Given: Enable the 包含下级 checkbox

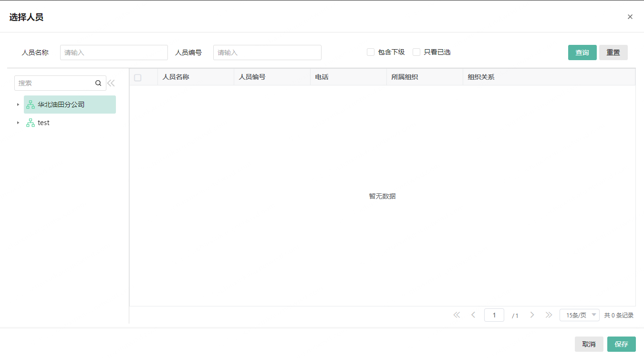Looking at the screenshot, I should point(371,52).
